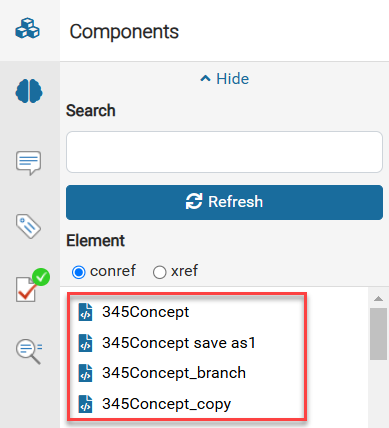Screen dimensions: 389x428
Task: Open the search magnifier list icon
Action: (29, 351)
